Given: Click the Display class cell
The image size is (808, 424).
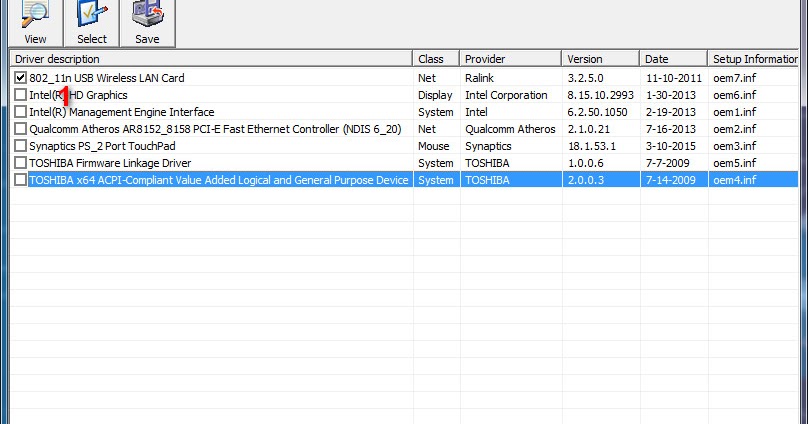Looking at the screenshot, I should 435,95.
